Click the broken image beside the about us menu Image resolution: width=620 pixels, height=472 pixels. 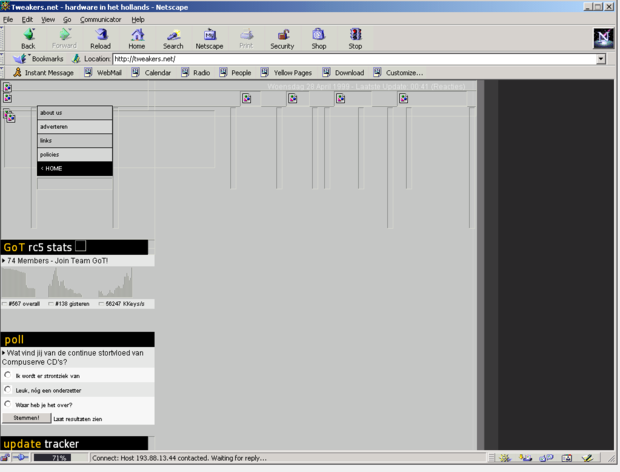coord(11,118)
